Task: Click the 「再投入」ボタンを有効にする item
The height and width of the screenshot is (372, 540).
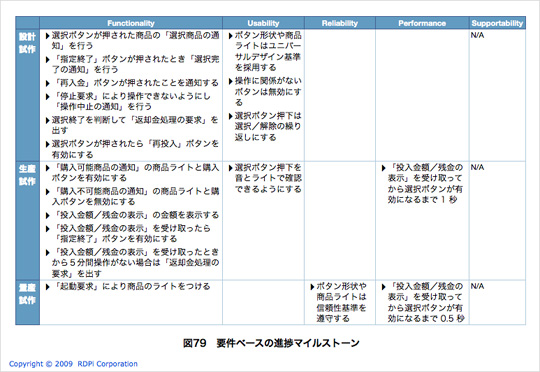Action: (x=133, y=149)
